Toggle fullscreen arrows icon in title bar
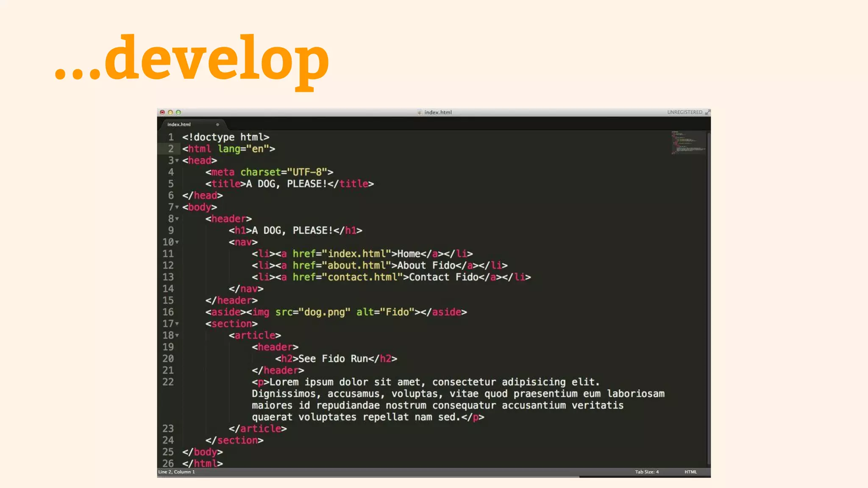This screenshot has height=488, width=868. pos(707,112)
